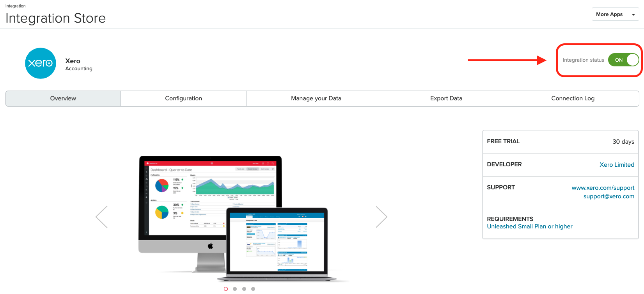The width and height of the screenshot is (644, 294).
Task: Click the Xero logo icon
Action: pyautogui.click(x=41, y=63)
